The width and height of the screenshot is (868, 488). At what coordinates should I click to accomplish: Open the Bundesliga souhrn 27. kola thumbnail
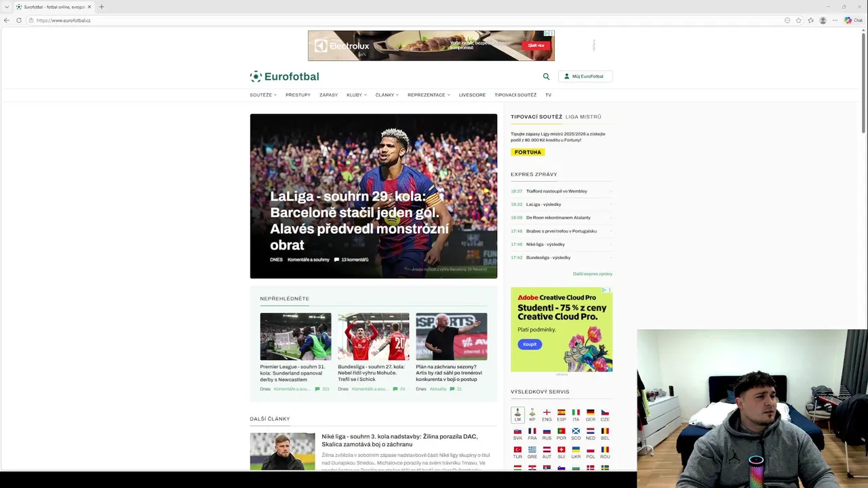point(374,336)
